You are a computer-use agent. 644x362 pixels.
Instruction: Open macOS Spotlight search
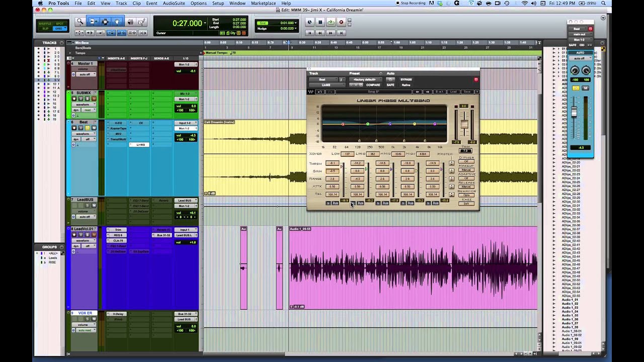point(603,3)
